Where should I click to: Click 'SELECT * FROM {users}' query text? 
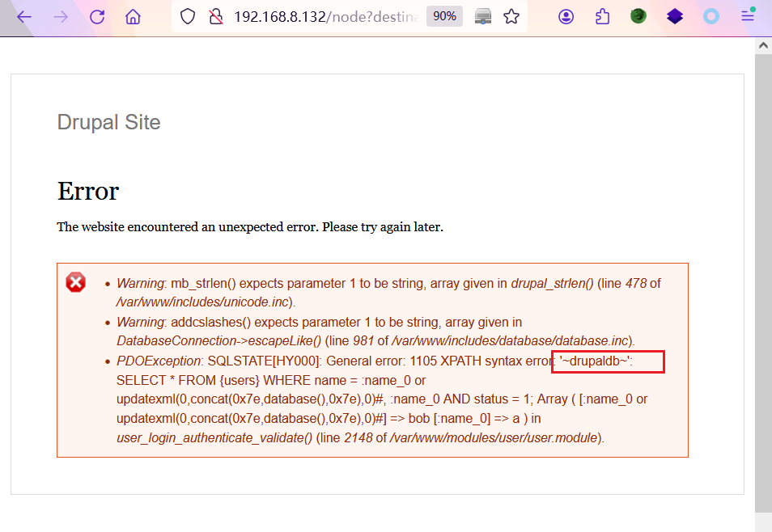188,381
